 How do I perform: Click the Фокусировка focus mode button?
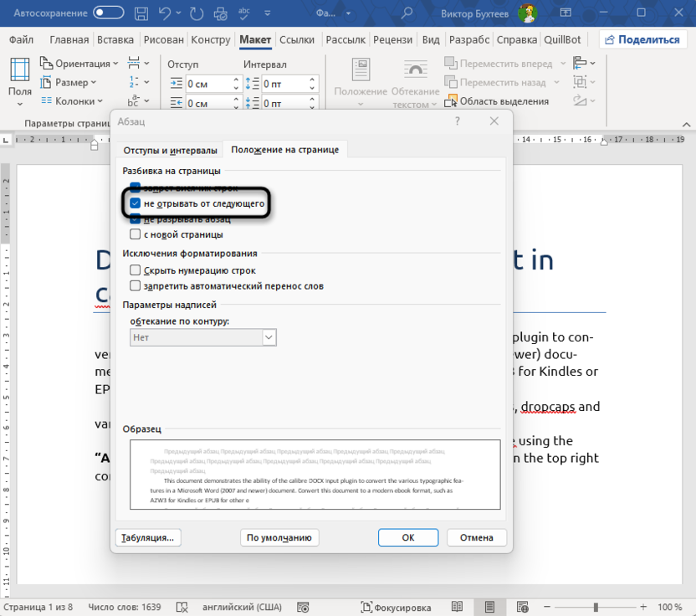click(x=397, y=607)
